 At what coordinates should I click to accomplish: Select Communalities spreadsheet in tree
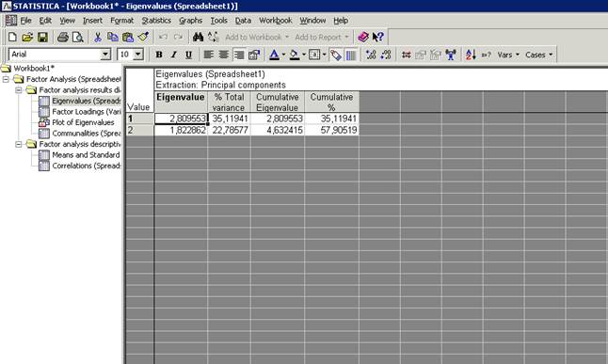click(86, 134)
